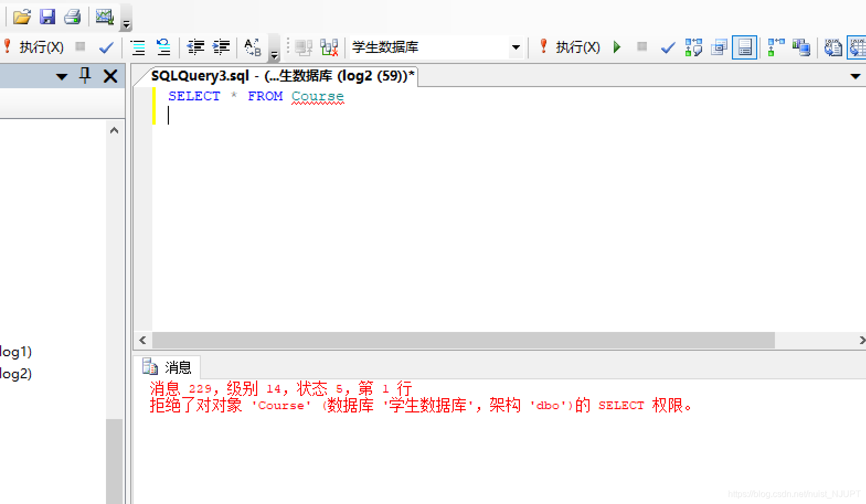
Task: Open the active documents list dropdown
Action: point(856,77)
